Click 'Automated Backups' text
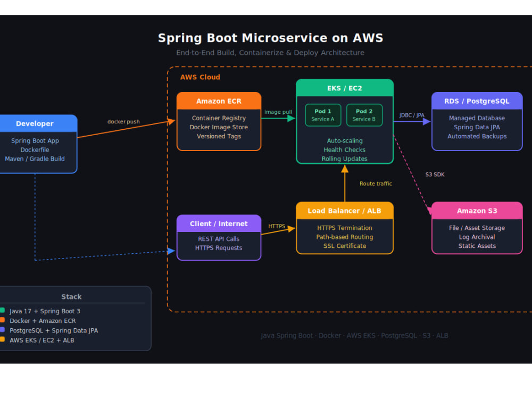This screenshot has height=399, width=532. (477, 136)
